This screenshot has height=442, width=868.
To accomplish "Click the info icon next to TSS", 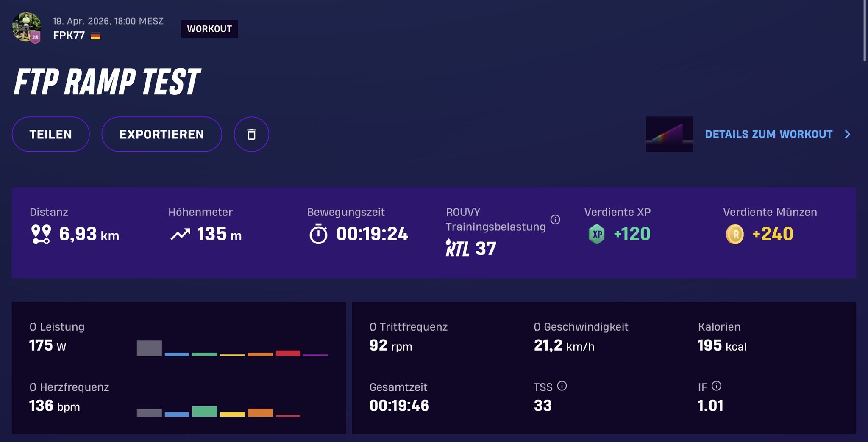I will click(x=562, y=386).
